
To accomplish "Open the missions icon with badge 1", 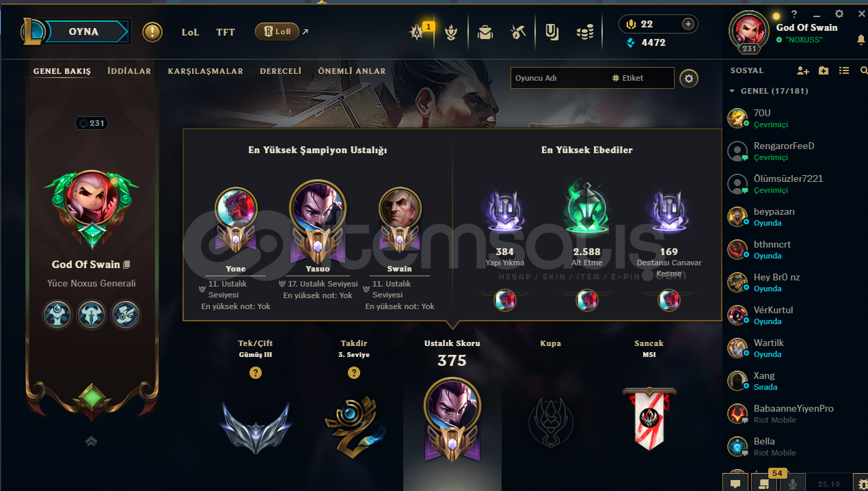I will tap(418, 32).
